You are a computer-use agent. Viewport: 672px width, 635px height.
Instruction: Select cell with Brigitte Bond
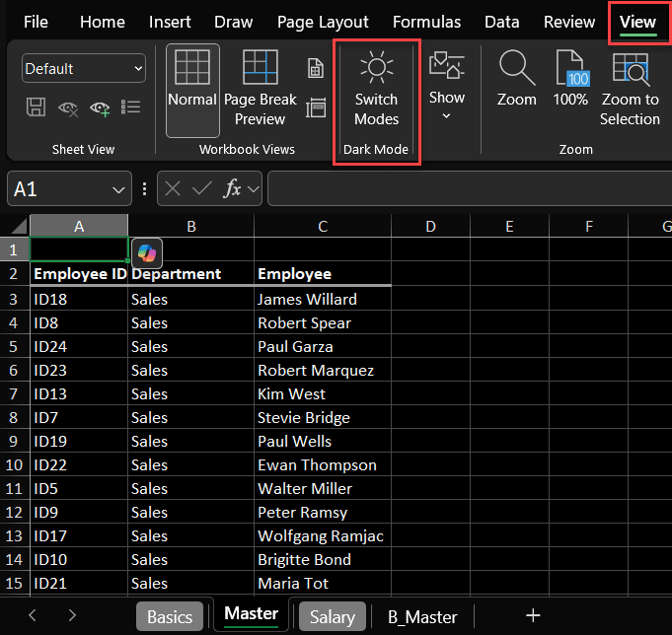tap(323, 559)
